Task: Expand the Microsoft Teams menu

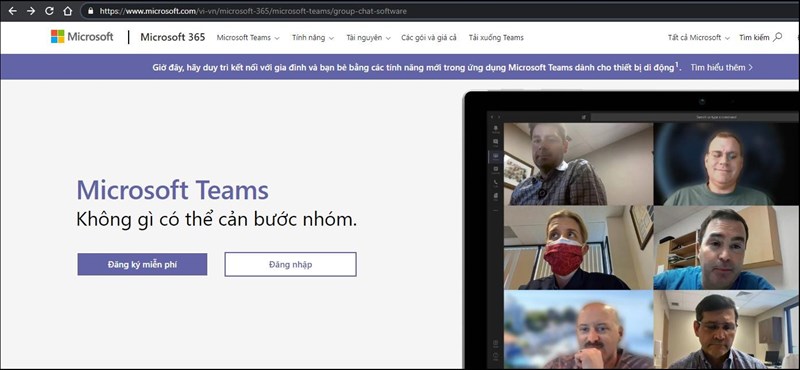Action: pos(248,38)
